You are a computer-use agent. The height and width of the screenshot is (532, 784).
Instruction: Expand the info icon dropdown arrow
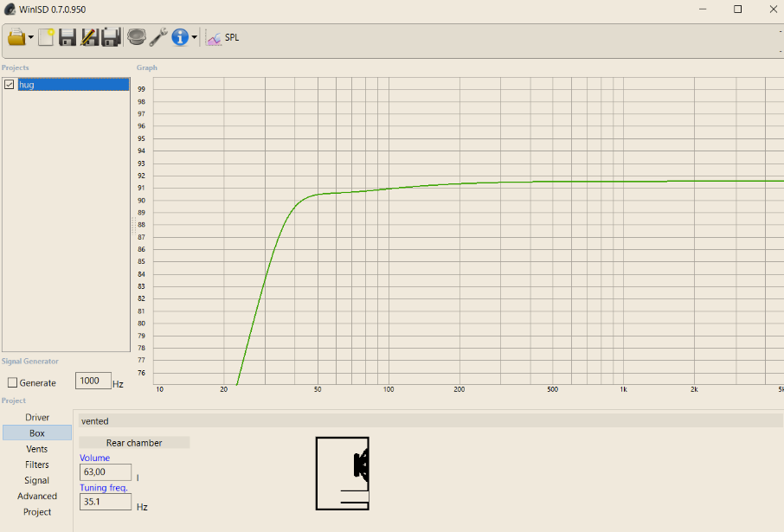point(195,37)
